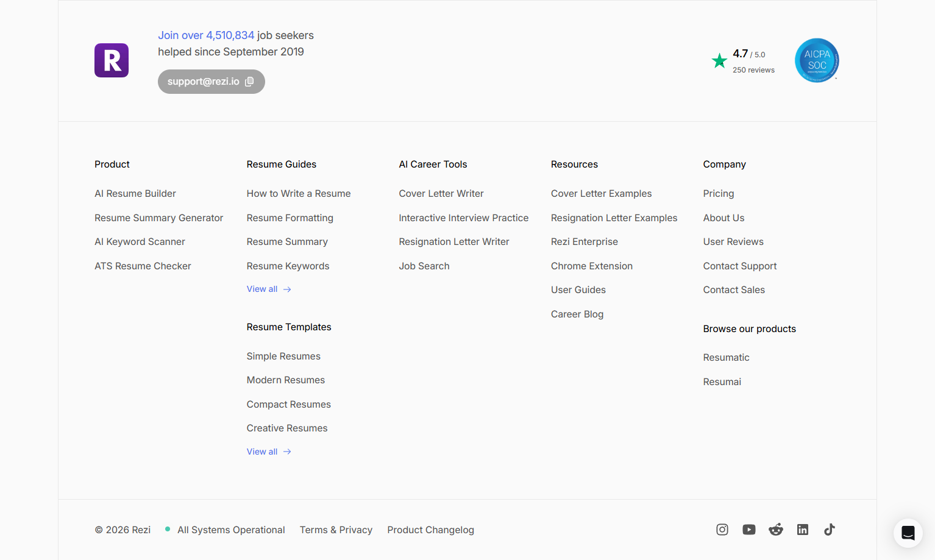Image resolution: width=935 pixels, height=560 pixels.
Task: Open the Resume Formatting guide
Action: (290, 218)
